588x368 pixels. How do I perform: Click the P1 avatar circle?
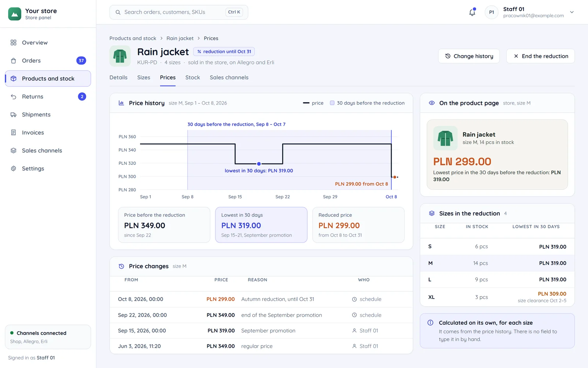491,12
